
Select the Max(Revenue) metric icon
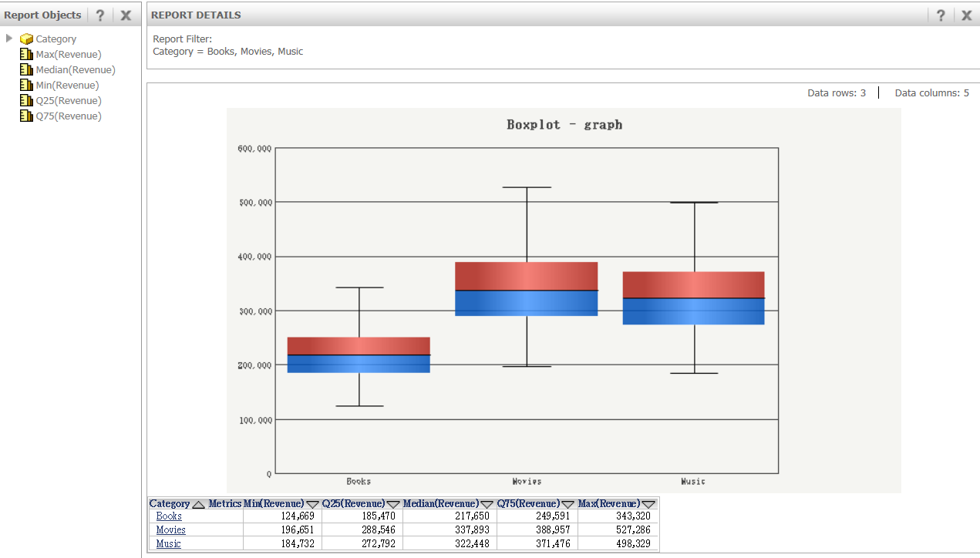[25, 54]
